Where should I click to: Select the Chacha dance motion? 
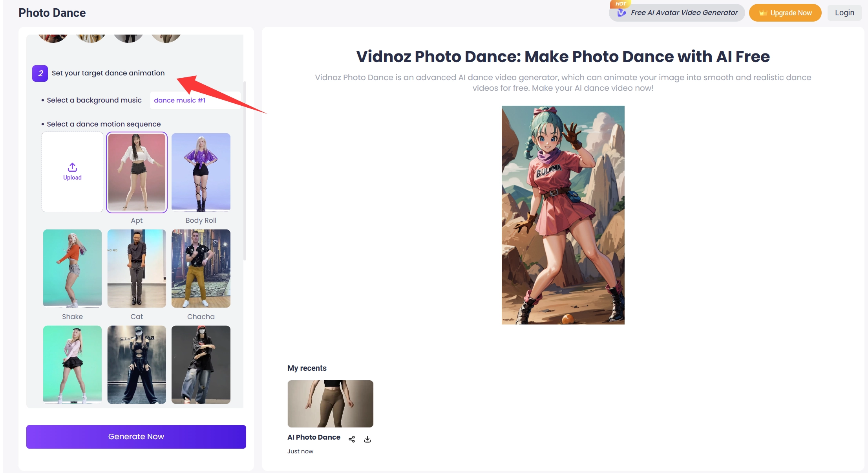201,268
